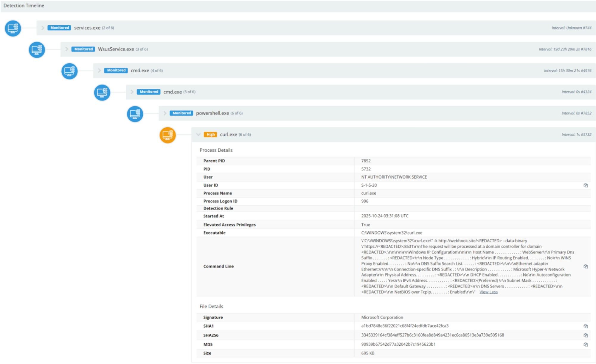Expand the WsusService.exe row

point(66,49)
